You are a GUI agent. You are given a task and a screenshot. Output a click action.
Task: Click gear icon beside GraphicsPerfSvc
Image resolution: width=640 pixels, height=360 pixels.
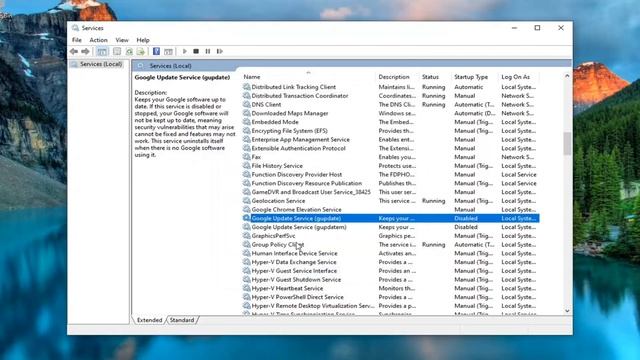[247, 236]
